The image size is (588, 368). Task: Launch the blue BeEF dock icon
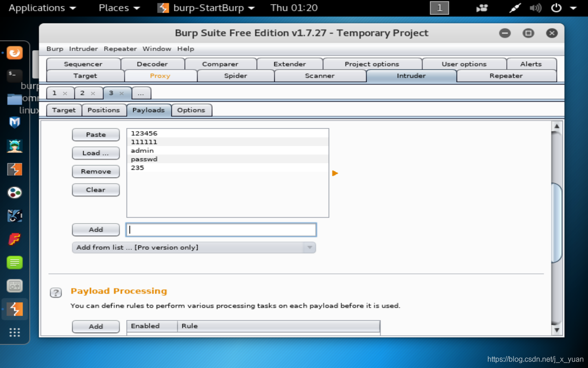pos(15,216)
